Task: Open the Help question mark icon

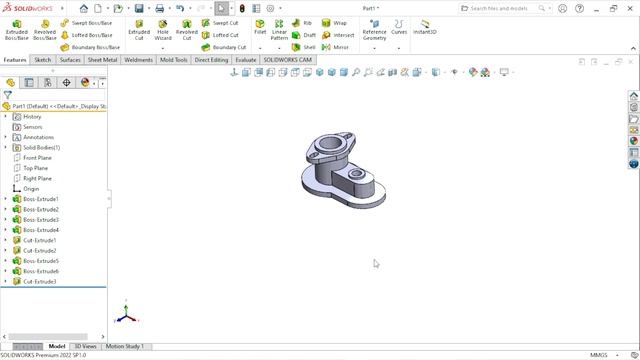Action: [579, 8]
